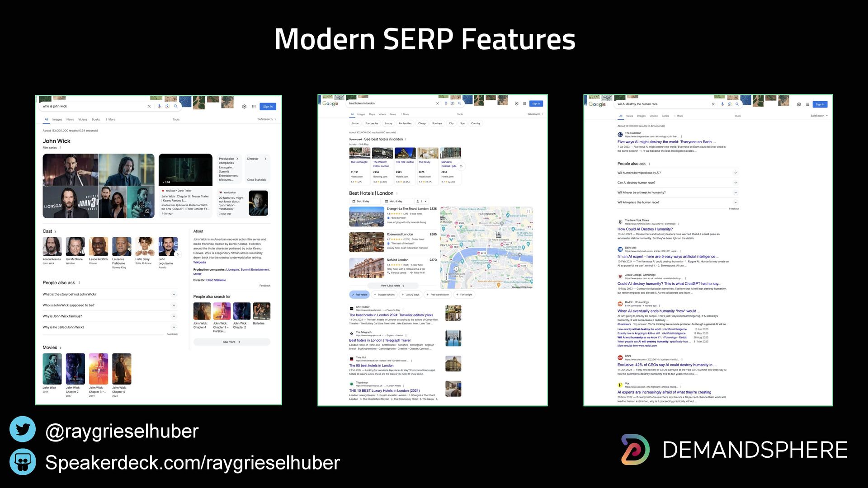868x488 pixels.
Task: Toggle the '5-star' hotel filter chip
Action: 355,123
